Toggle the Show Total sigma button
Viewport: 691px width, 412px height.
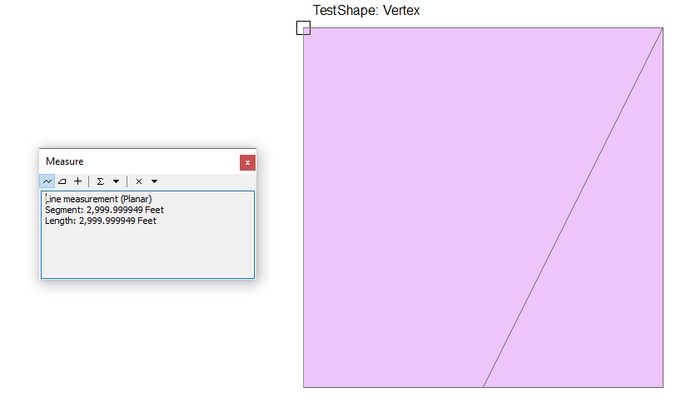pyautogui.click(x=100, y=181)
